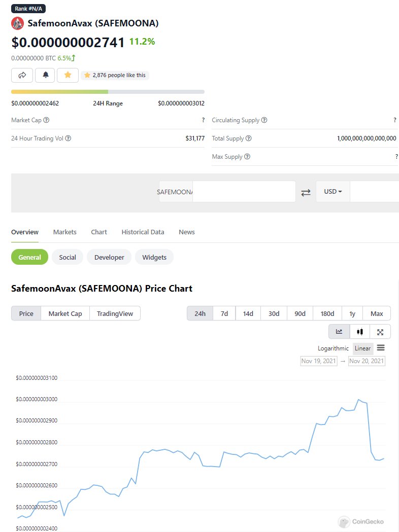The height and width of the screenshot is (532, 399).
Task: Switch chart scale to Logarithmic
Action: click(x=333, y=348)
